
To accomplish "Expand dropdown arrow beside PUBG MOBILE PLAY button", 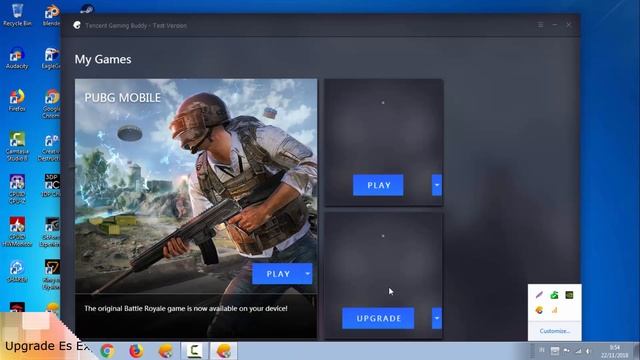I will pyautogui.click(x=308, y=274).
